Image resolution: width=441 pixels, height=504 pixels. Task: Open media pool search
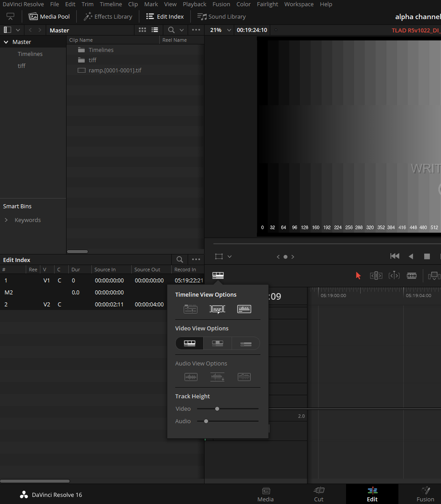(172, 30)
